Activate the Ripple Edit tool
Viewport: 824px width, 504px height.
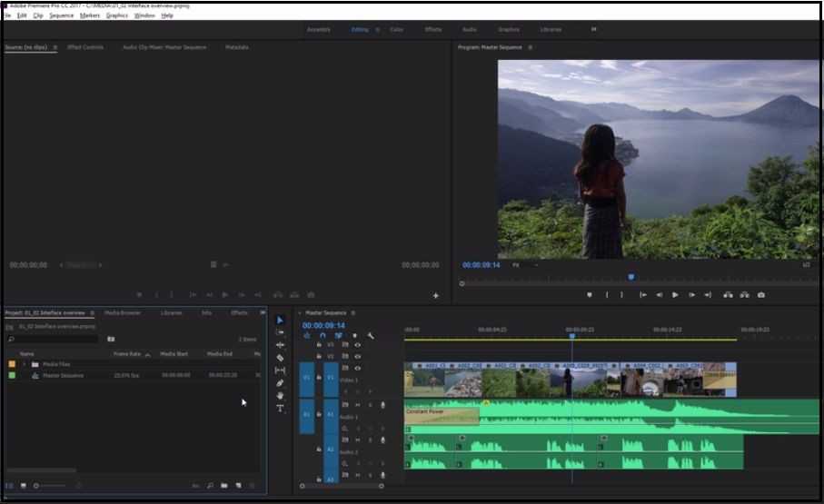tap(280, 345)
